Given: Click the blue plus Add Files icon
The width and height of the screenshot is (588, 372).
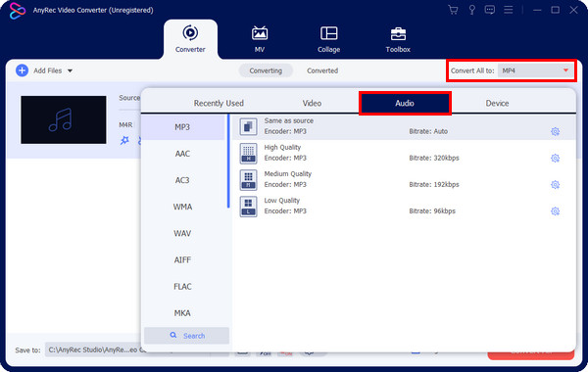Looking at the screenshot, I should [23, 70].
